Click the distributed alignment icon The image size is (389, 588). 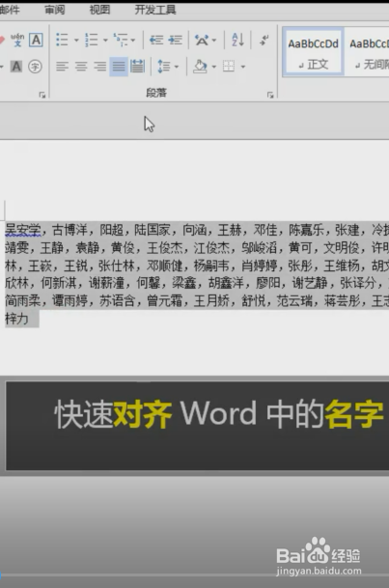[x=137, y=67]
